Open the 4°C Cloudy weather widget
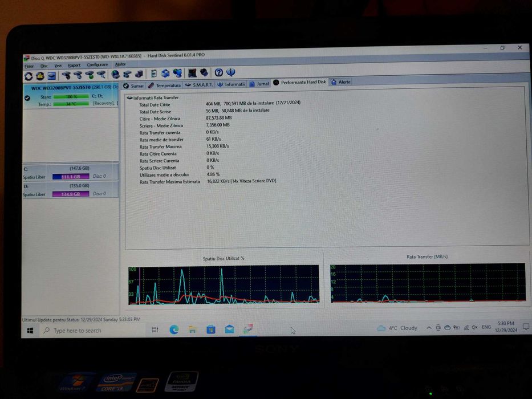The image size is (532, 399). (397, 328)
